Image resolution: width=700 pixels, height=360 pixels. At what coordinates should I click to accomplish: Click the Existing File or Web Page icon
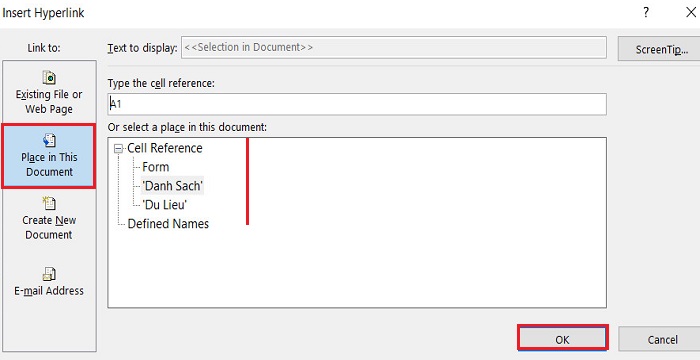[49, 78]
